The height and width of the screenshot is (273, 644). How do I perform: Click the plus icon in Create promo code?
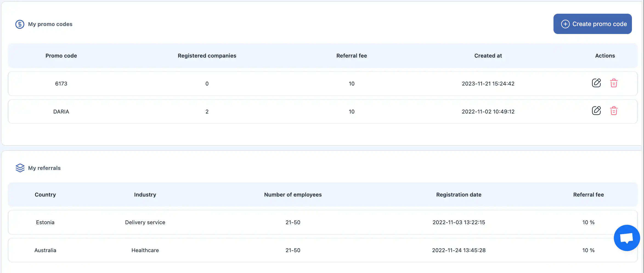pos(565,24)
